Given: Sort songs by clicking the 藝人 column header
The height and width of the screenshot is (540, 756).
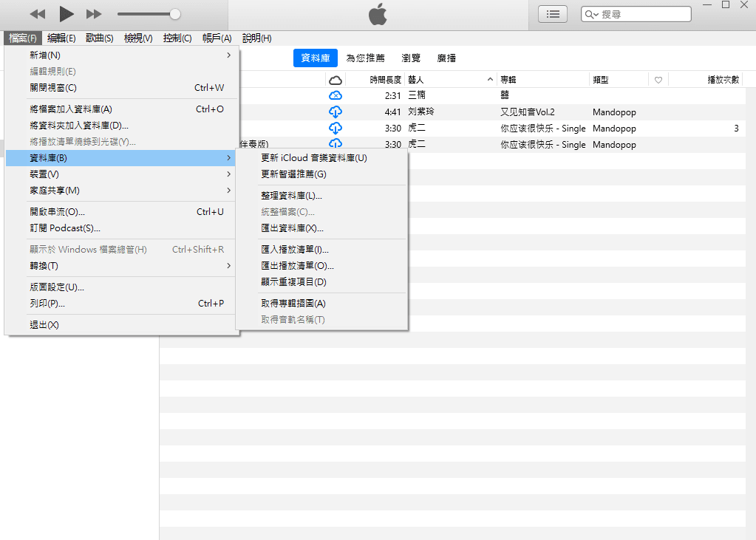Looking at the screenshot, I should [417, 79].
